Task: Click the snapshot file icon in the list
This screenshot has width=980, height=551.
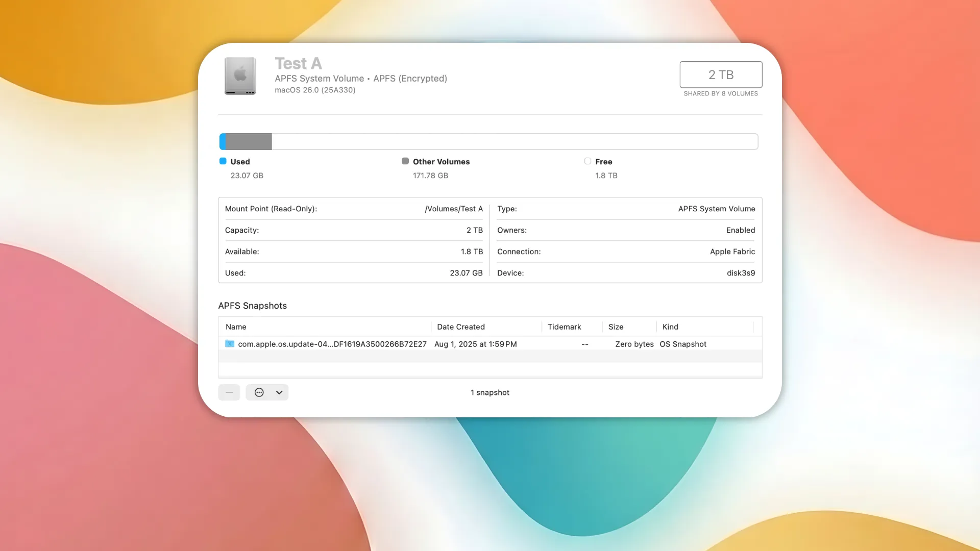Action: tap(230, 344)
